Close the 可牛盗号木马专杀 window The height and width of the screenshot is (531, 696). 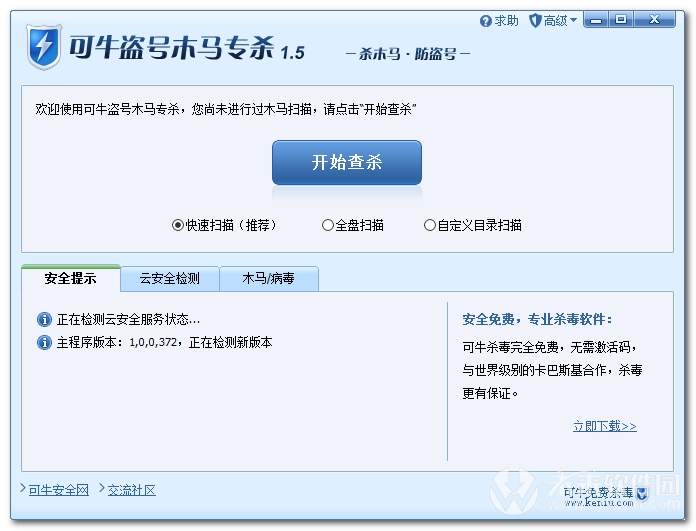coord(654,20)
